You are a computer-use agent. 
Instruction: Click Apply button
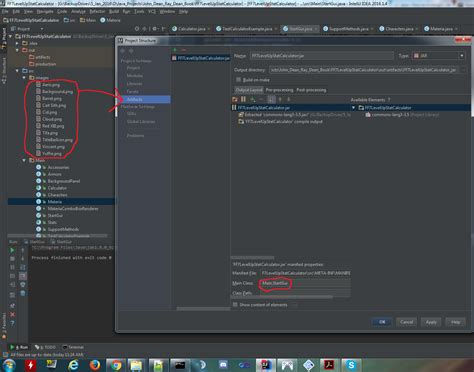(431, 322)
